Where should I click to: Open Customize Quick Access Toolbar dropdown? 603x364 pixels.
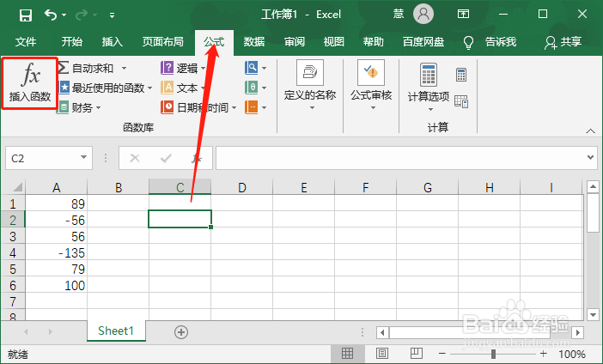pyautogui.click(x=112, y=15)
